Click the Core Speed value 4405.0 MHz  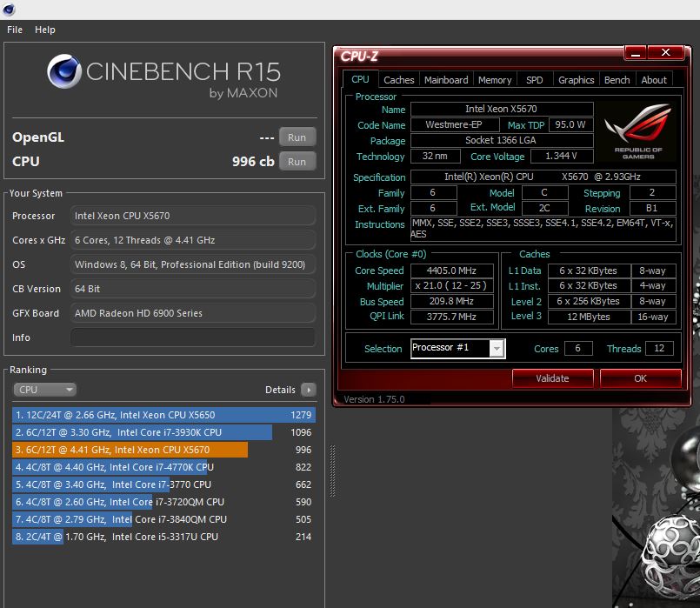[452, 271]
